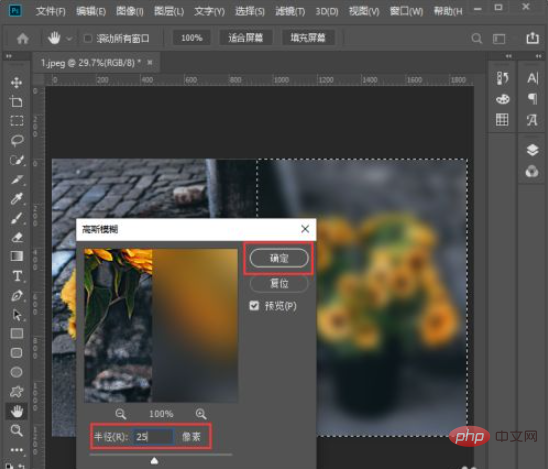This screenshot has height=469, width=548.
Task: Open the Channels panel icon
Action: click(x=532, y=172)
